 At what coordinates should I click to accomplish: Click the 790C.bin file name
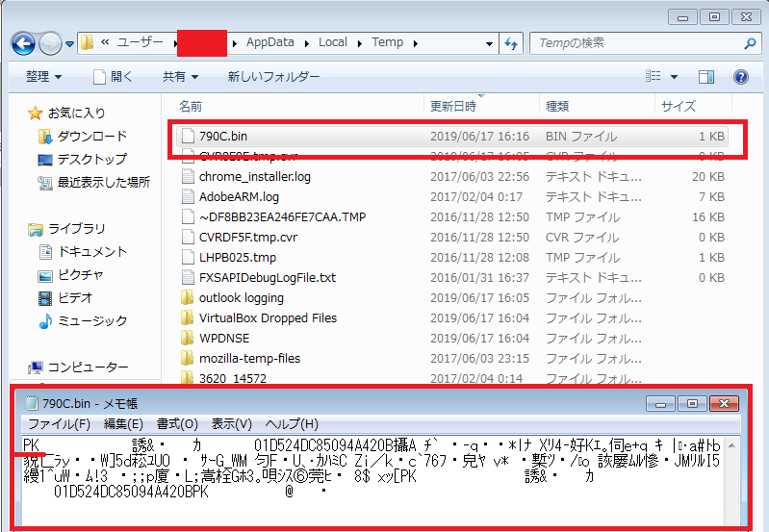click(x=223, y=136)
